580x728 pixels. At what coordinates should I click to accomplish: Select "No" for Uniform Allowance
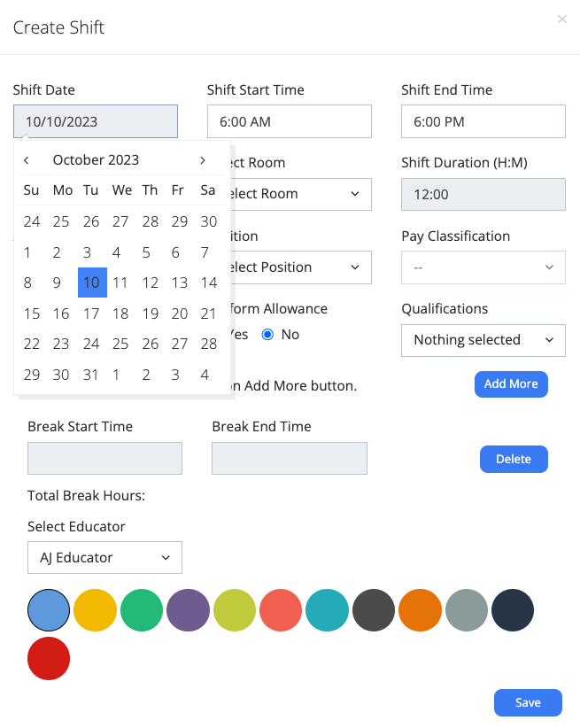point(267,334)
